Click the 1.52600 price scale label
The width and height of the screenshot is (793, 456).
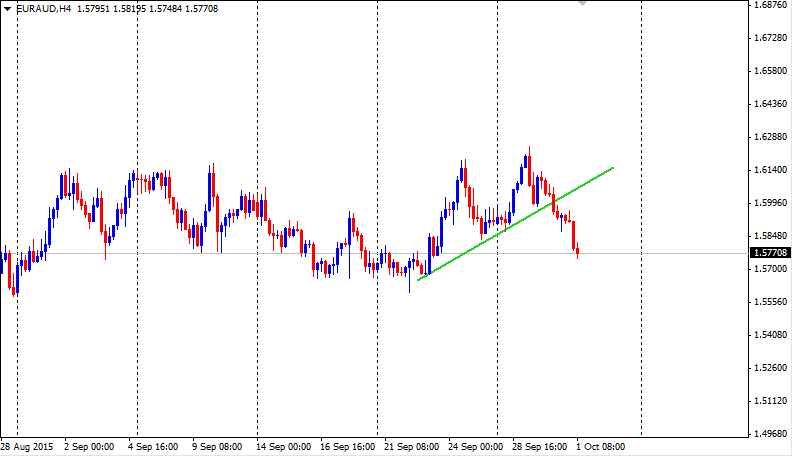(x=770, y=368)
